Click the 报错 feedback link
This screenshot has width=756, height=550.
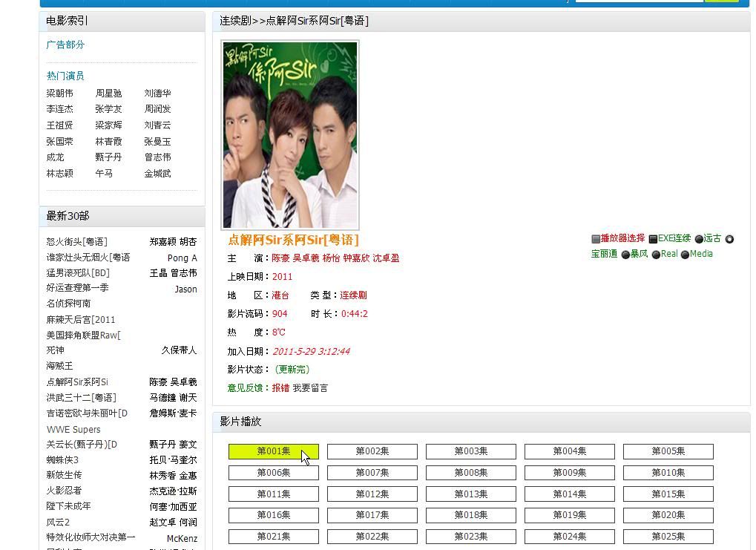click(x=280, y=388)
